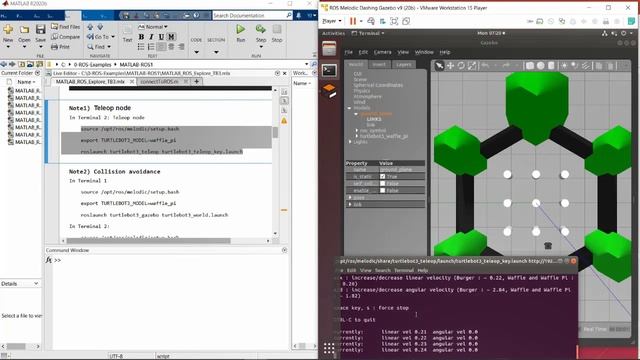Open Gazebo Window menu

(x=424, y=52)
